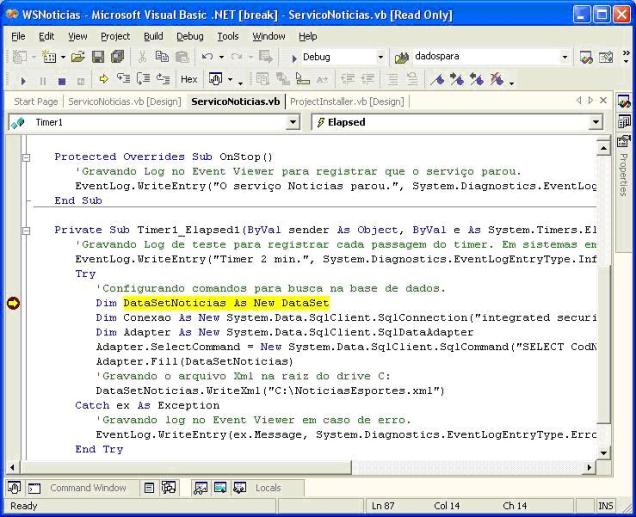The image size is (636, 517).
Task: Open the Project menu
Action: point(115,36)
